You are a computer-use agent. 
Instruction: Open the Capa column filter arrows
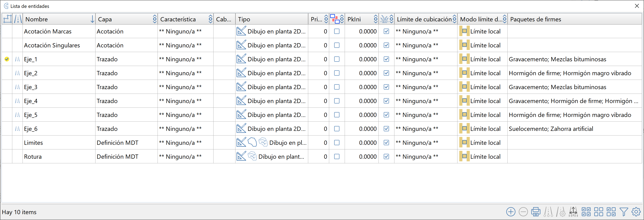coord(155,19)
